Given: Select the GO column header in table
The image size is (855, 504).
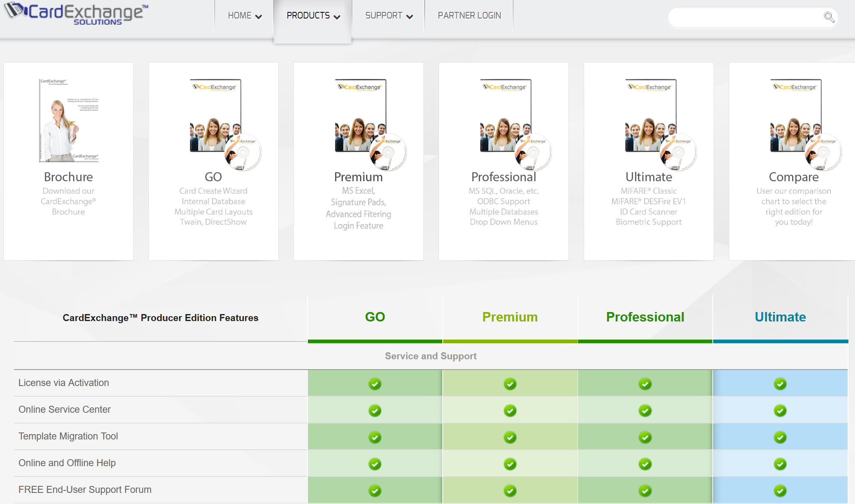Looking at the screenshot, I should click(x=375, y=317).
